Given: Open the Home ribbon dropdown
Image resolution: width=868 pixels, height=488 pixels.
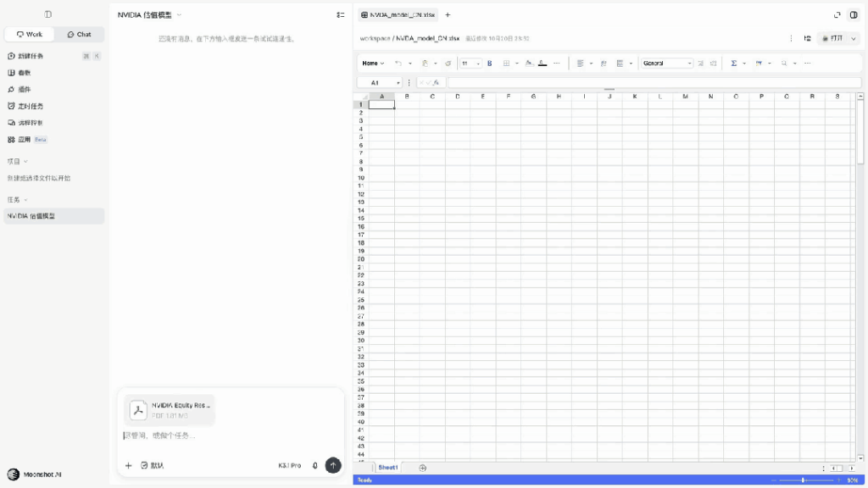Looking at the screenshot, I should [373, 64].
